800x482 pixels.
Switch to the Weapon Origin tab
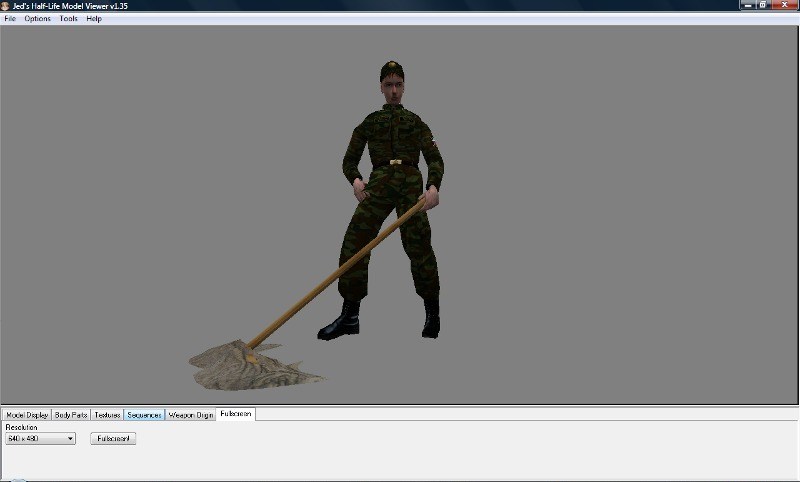190,415
